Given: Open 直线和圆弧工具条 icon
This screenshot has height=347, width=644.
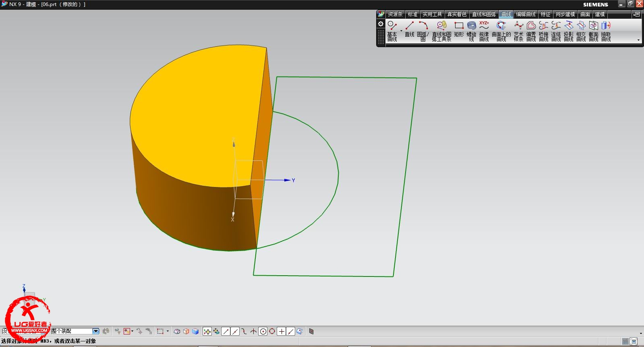Looking at the screenshot, I should [442, 31].
